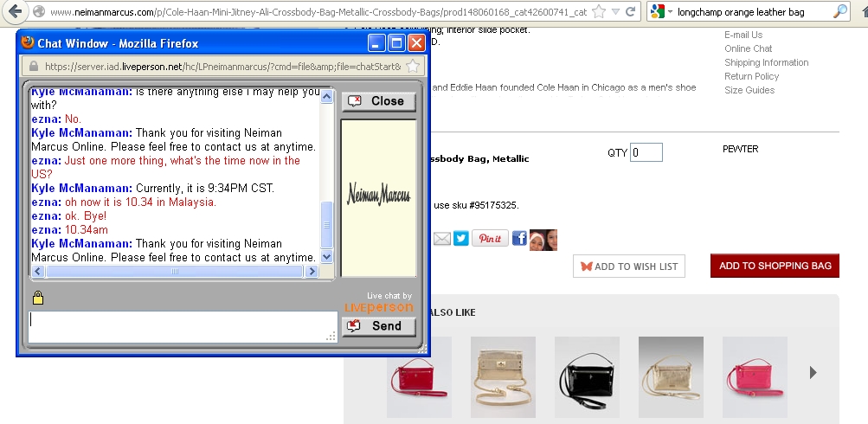Screen dimensions: 868x424
Task: Click the 'sku #95175325' text
Action: click(485, 205)
